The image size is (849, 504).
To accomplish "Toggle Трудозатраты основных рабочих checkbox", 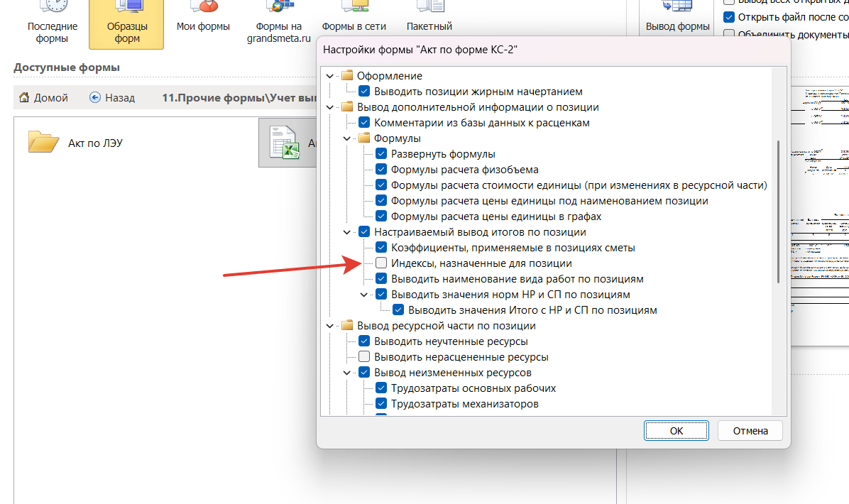I will pyautogui.click(x=381, y=388).
